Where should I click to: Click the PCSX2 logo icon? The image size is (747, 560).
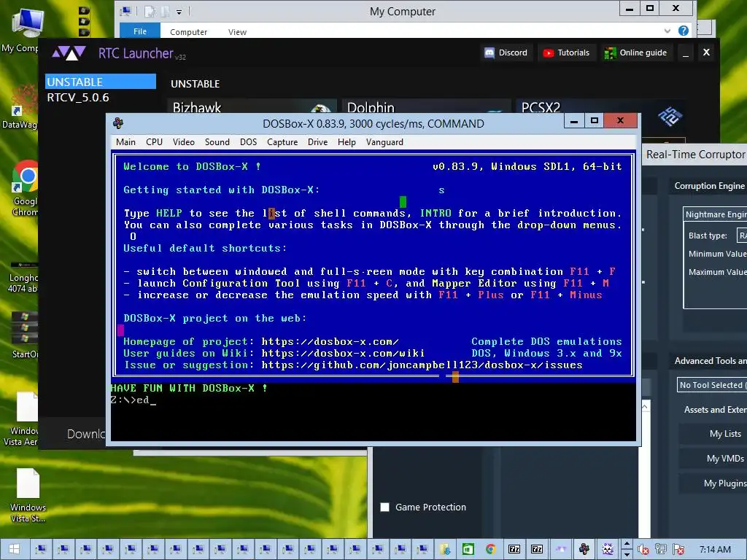point(670,116)
